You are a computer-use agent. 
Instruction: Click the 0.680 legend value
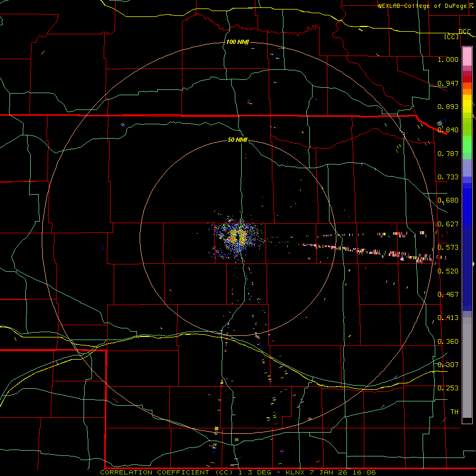tap(448, 200)
